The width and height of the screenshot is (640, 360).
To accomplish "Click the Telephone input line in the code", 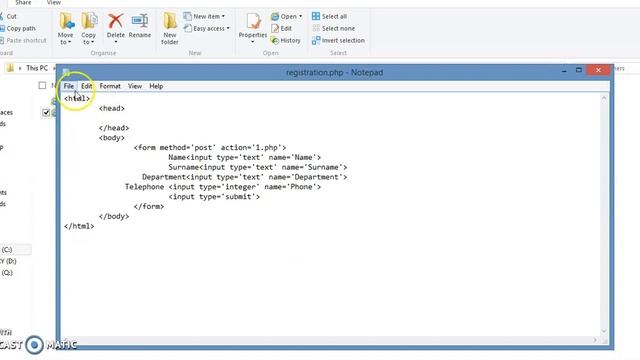I will (x=223, y=187).
